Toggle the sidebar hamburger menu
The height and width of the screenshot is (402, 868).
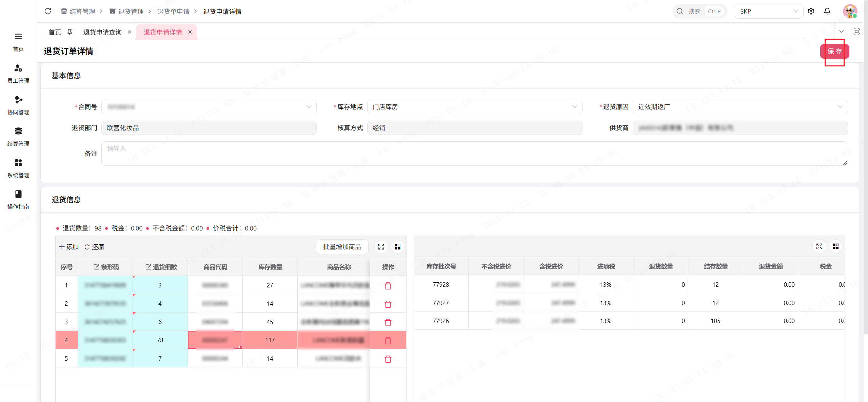click(x=18, y=36)
